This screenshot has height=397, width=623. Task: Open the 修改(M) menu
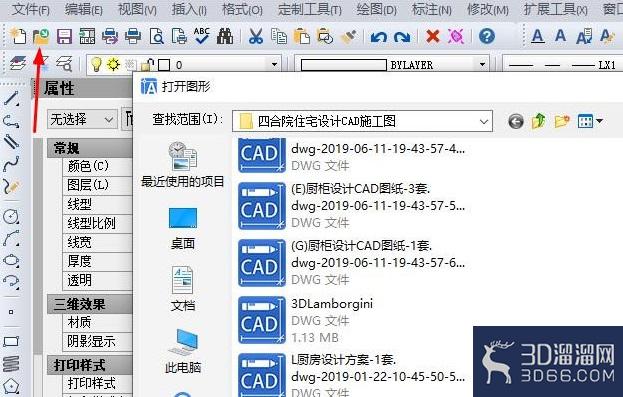(x=488, y=9)
